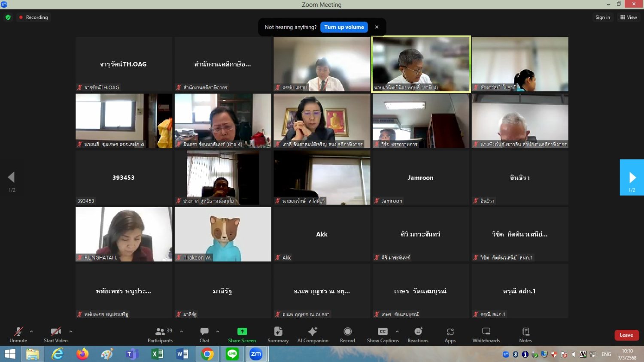This screenshot has width=644, height=362.
Task: Open the Reactions picker
Action: [418, 335]
